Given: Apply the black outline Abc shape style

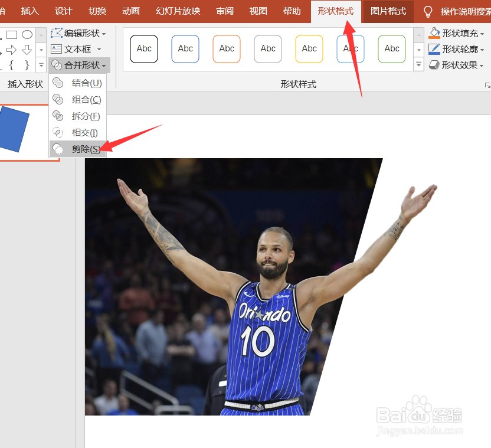Looking at the screenshot, I should tap(144, 49).
